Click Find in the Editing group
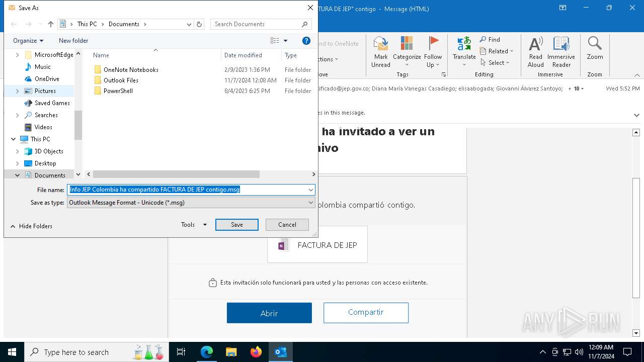Screen dimensions: 644x362 tap(490, 39)
